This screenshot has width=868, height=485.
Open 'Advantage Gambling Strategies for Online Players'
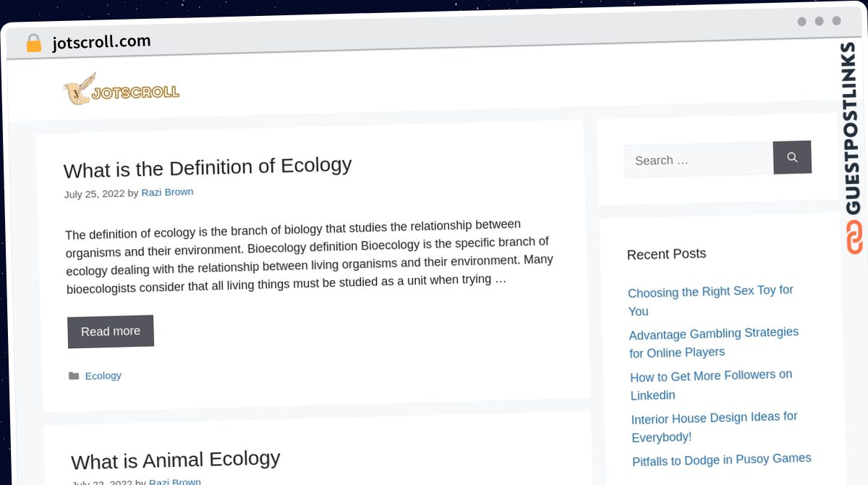point(713,342)
